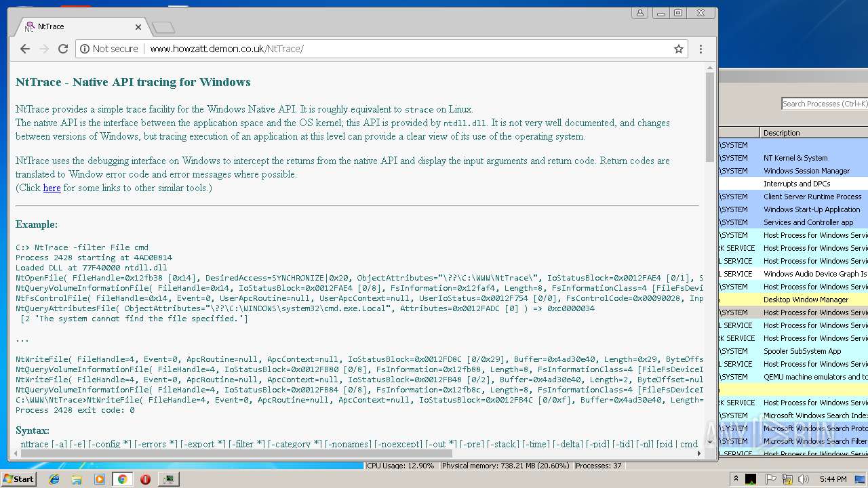The height and width of the screenshot is (488, 868).
Task: Show hidden tray icons arrow
Action: pos(736,479)
